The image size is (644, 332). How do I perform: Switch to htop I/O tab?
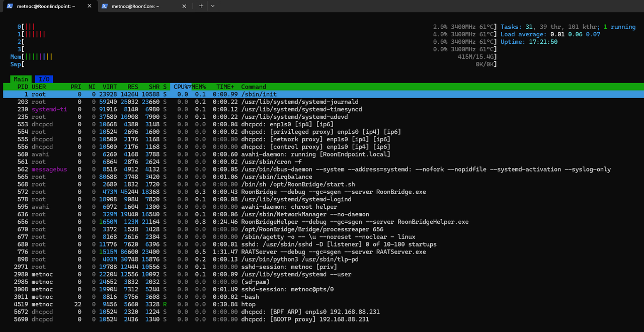[x=44, y=79]
